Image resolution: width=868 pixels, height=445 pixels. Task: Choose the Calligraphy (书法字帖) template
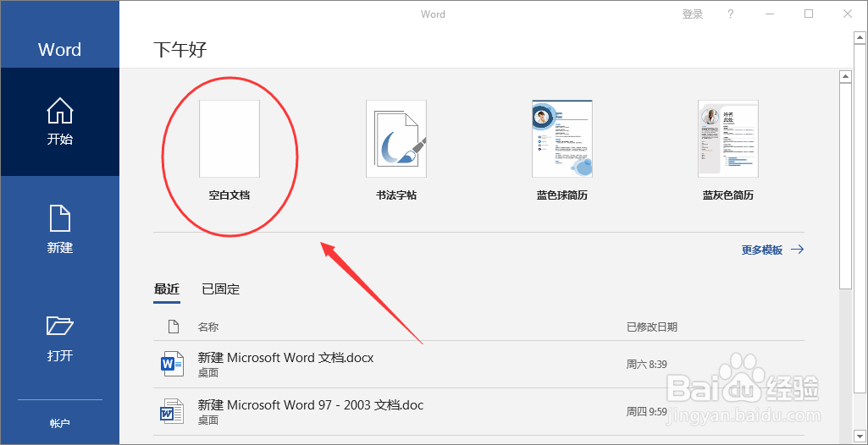point(395,149)
